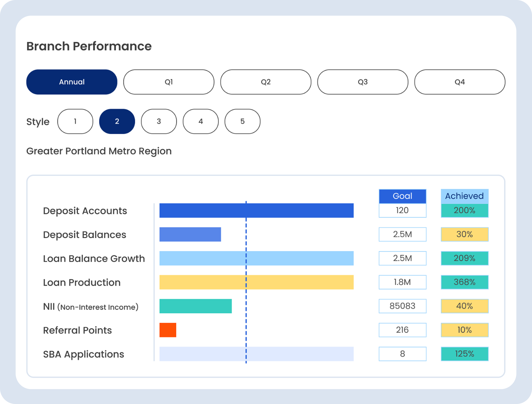Select Style 5 option
Screen dimensions: 532x404
[242, 122]
